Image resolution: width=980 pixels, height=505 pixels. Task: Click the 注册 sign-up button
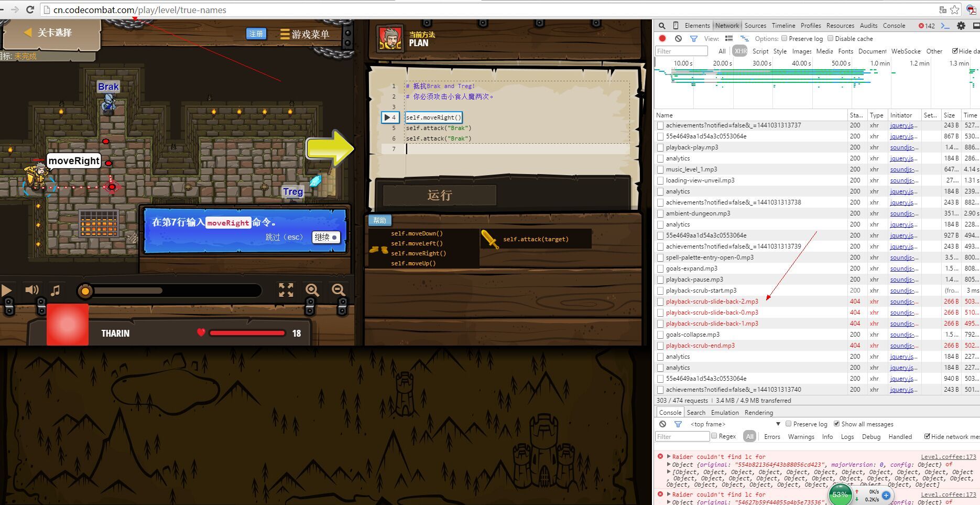tap(256, 34)
